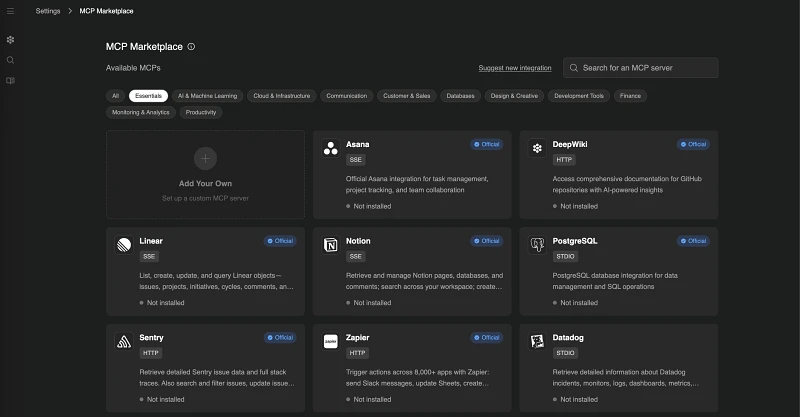Click the Sentry logo icon
Viewport: 800px width, 417px height.
pos(124,341)
